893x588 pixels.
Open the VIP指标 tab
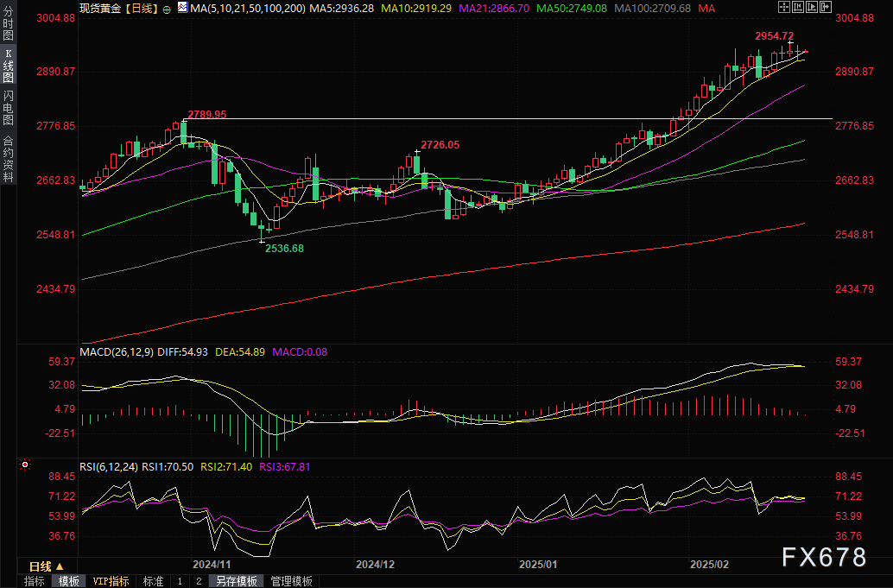tap(111, 581)
